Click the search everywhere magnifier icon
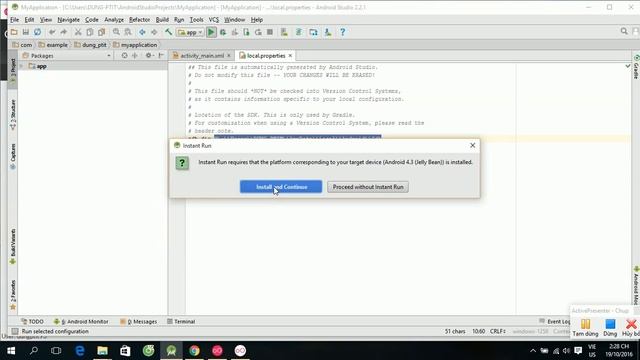The width and height of the screenshot is (640, 360). point(624,31)
